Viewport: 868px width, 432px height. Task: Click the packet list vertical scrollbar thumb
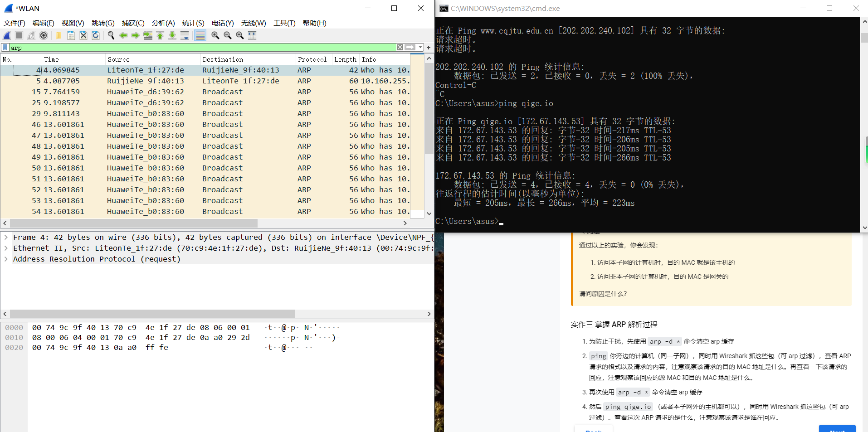[x=429, y=108]
